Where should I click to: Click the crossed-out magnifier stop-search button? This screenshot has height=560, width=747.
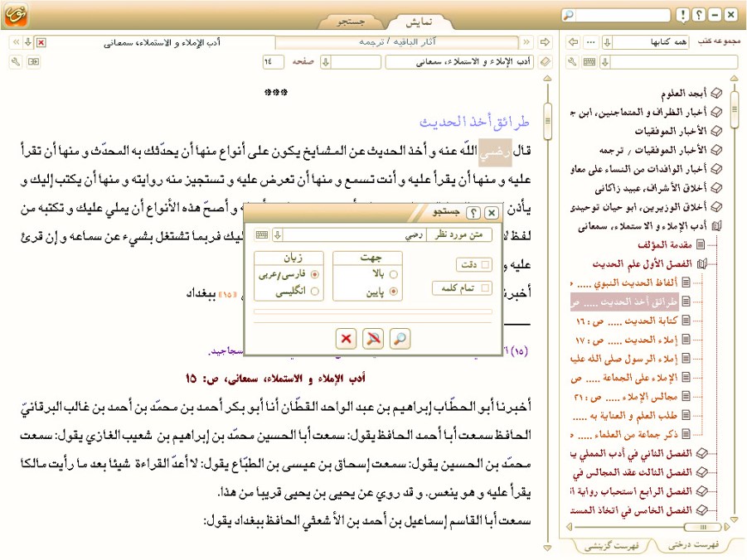click(373, 339)
